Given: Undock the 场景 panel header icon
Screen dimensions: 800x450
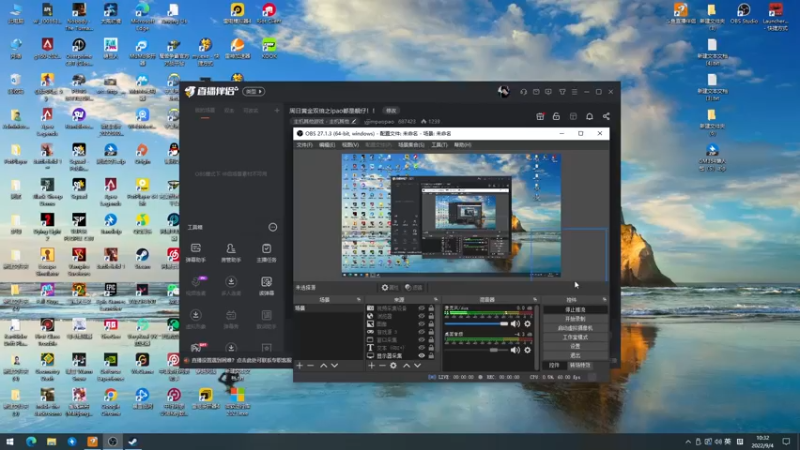Looking at the screenshot, I should pyautogui.click(x=359, y=299).
